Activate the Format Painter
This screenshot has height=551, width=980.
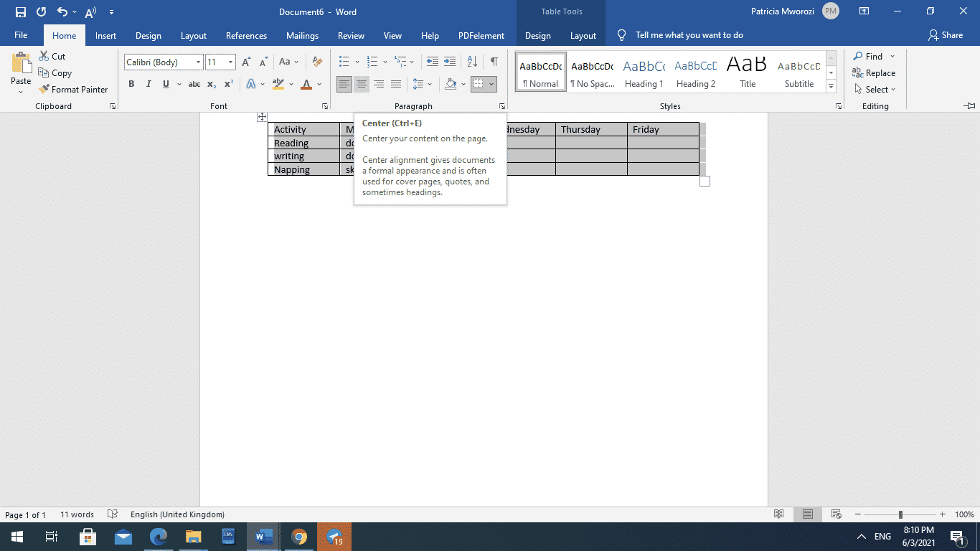[74, 89]
